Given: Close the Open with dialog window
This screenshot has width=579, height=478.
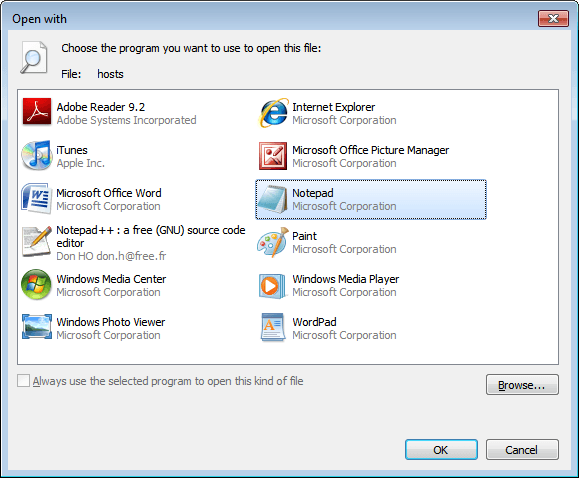Looking at the screenshot, I should tap(553, 18).
